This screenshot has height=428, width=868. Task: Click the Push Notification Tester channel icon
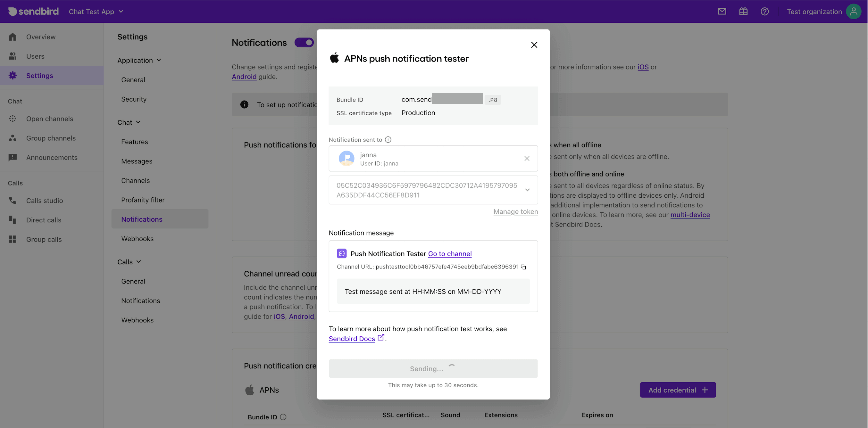click(x=342, y=253)
